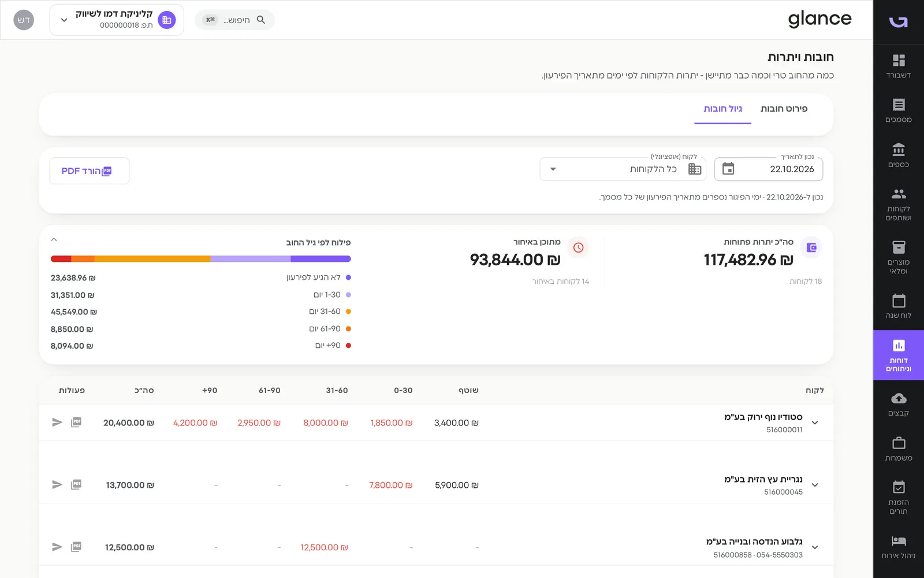Switch to פירוט חובות tab
This screenshot has width=924, height=578.
[x=784, y=109]
